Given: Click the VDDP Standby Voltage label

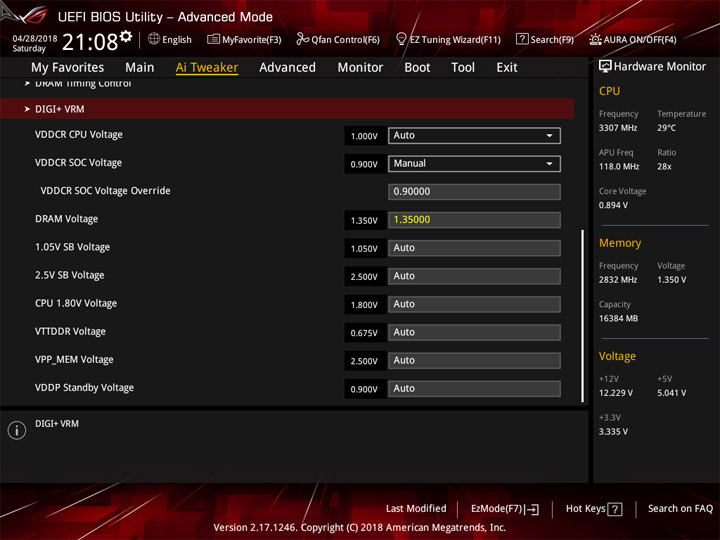Looking at the screenshot, I should coord(84,388).
